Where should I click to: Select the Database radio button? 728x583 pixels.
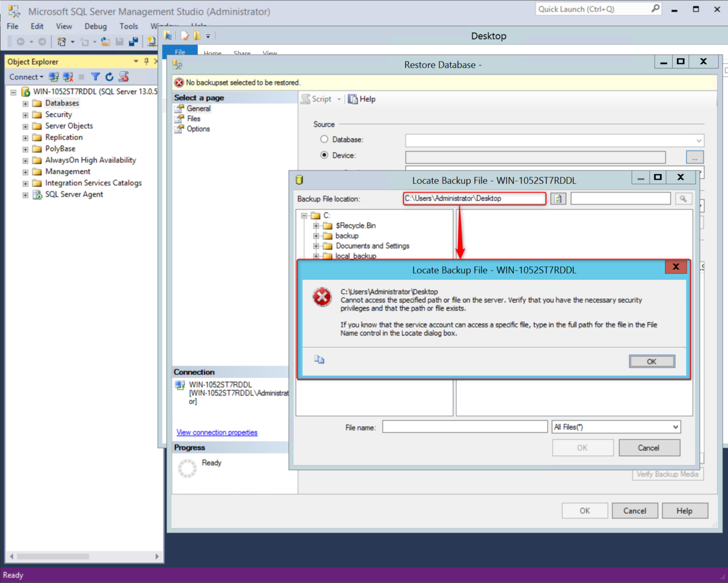(324, 140)
